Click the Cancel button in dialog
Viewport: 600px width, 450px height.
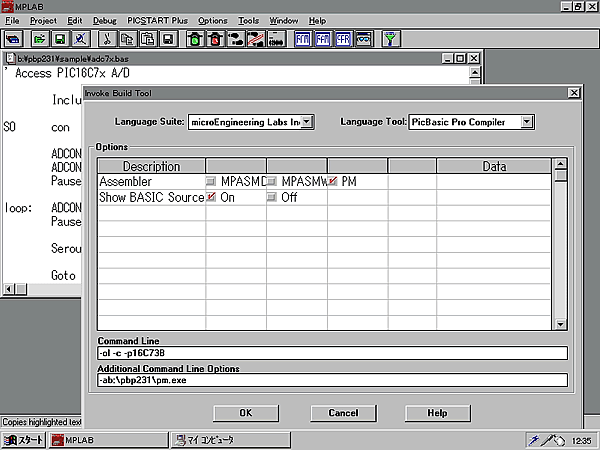(x=343, y=413)
